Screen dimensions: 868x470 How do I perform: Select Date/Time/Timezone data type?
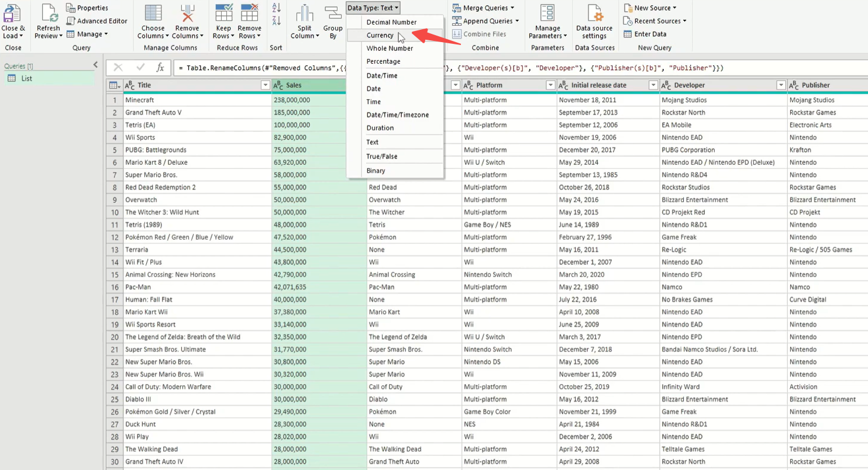(395, 115)
